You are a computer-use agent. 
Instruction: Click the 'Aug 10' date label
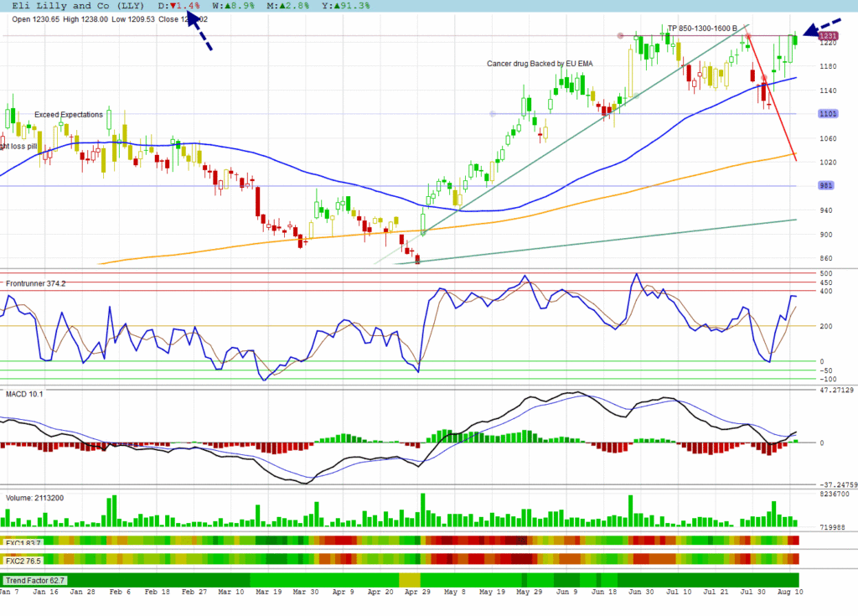point(790,592)
